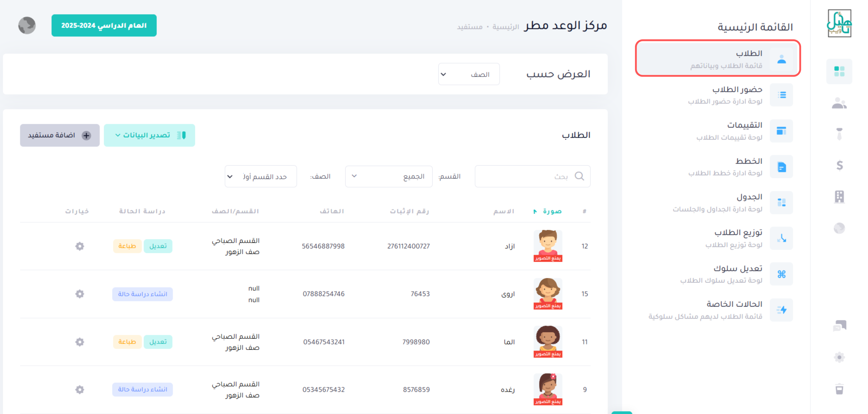868x414 pixels.
Task: Click the plans document icon
Action: [781, 167]
